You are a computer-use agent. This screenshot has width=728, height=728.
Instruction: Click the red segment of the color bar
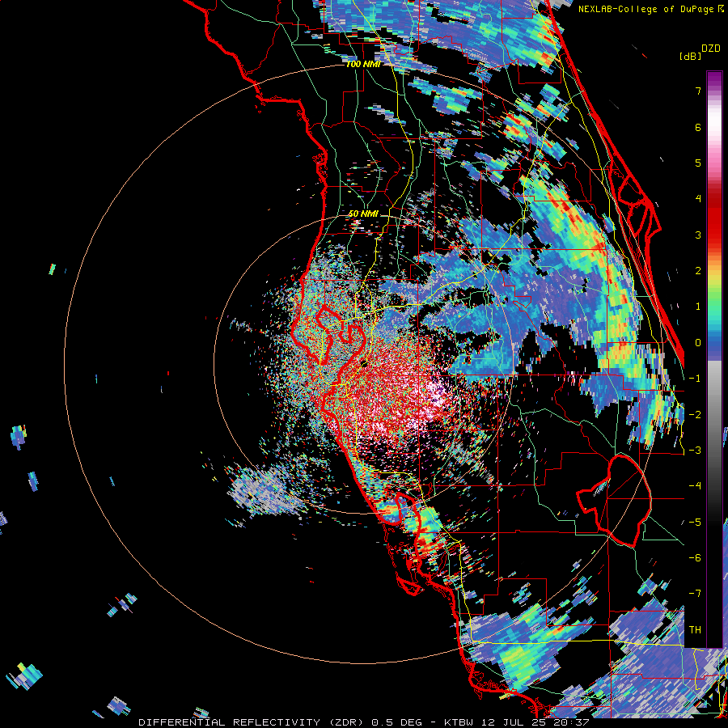(x=714, y=218)
